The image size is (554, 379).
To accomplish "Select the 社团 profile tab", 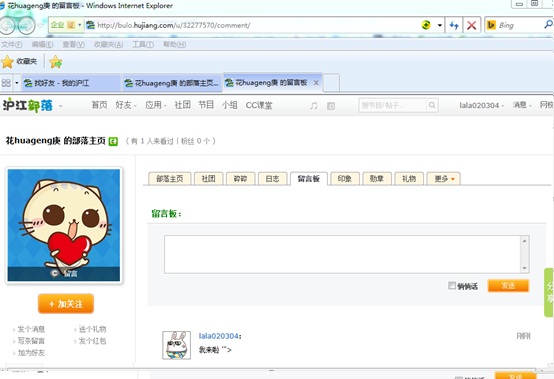I will [x=208, y=179].
